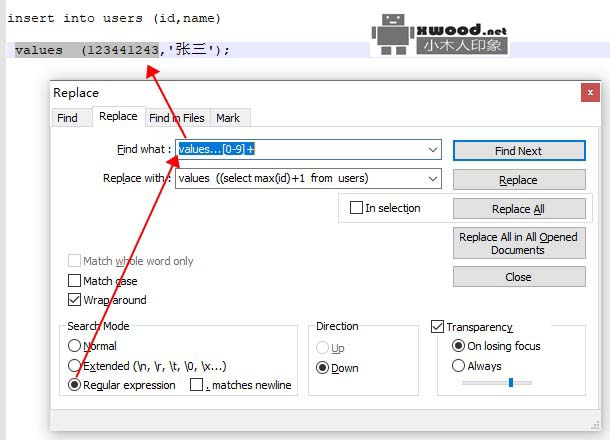The width and height of the screenshot is (610, 440).
Task: Select Normal search mode
Action: point(73,346)
